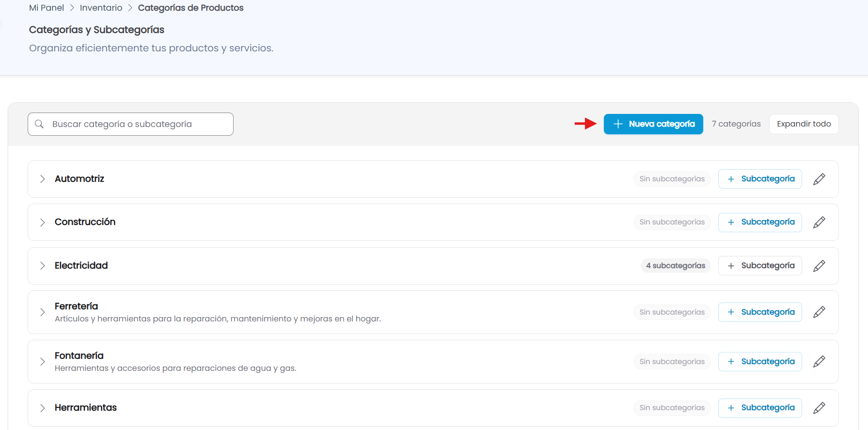Focus the Buscar categoría o subcategoría field

pos(130,124)
